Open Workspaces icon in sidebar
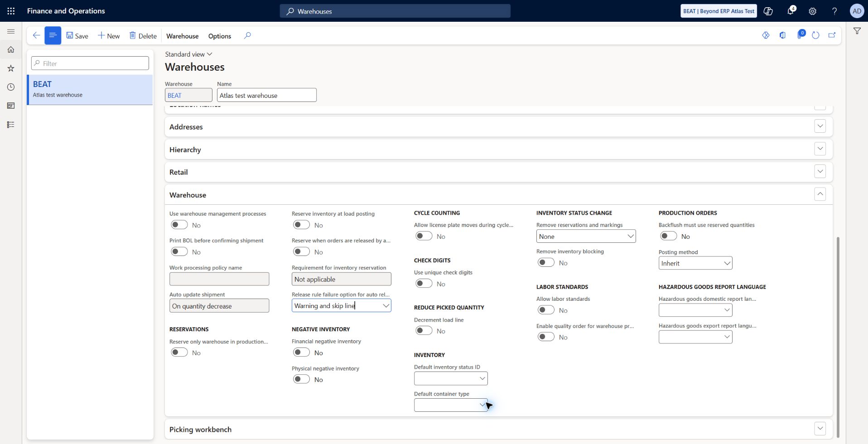 point(11,106)
